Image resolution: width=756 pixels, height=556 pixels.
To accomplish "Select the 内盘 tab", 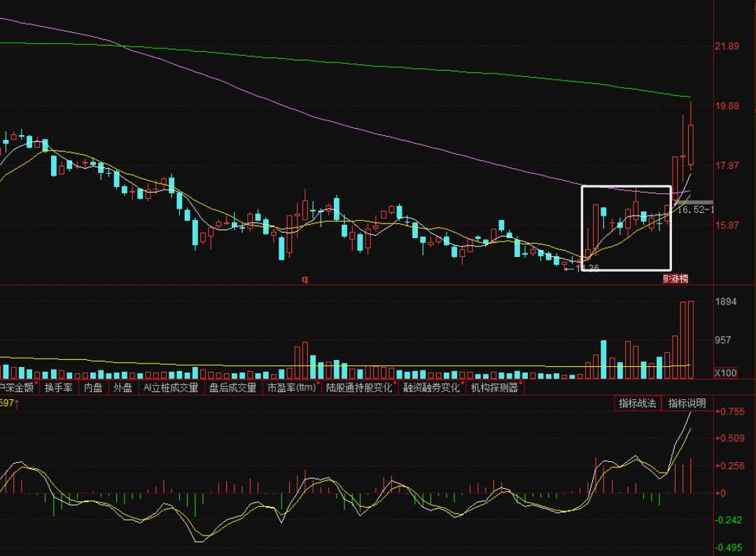I will (93, 388).
